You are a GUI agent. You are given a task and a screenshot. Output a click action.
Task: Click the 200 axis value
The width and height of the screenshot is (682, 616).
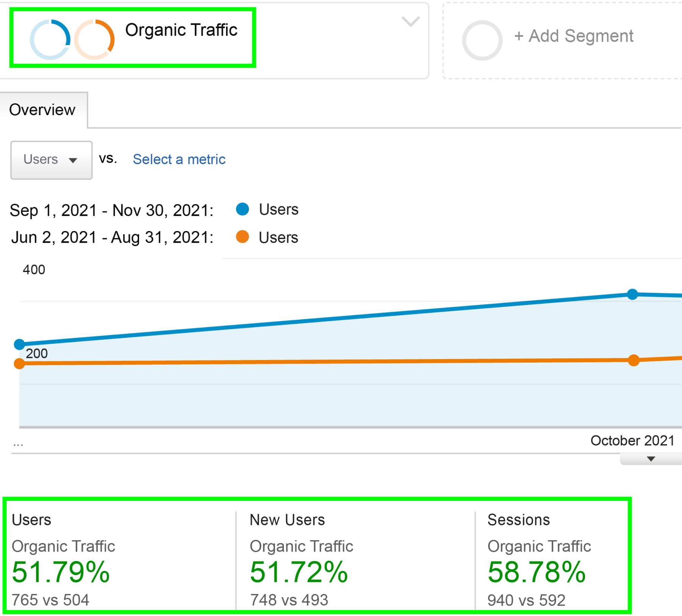click(37, 353)
